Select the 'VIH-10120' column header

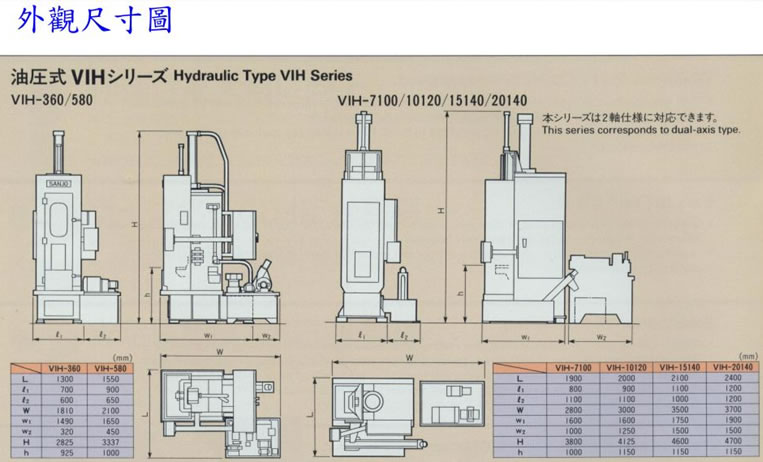626,368
